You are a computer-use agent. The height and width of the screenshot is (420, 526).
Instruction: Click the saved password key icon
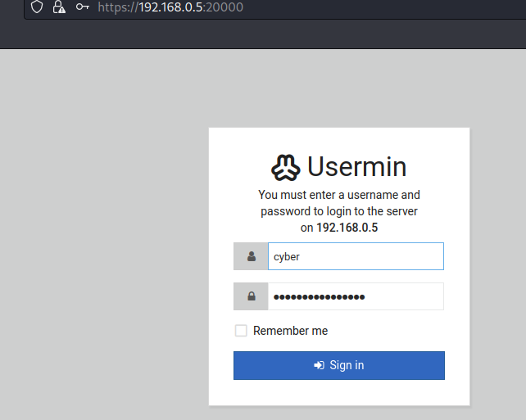point(82,7)
